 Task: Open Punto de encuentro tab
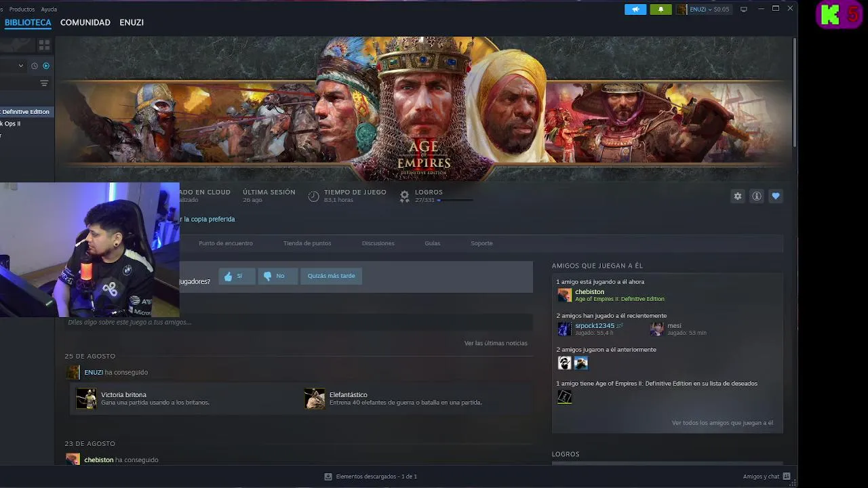[x=226, y=243]
